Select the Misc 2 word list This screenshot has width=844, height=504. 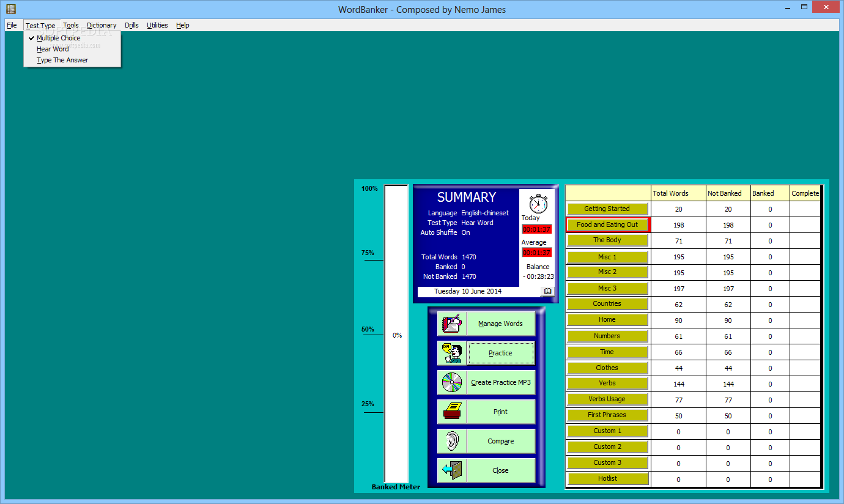(x=607, y=272)
